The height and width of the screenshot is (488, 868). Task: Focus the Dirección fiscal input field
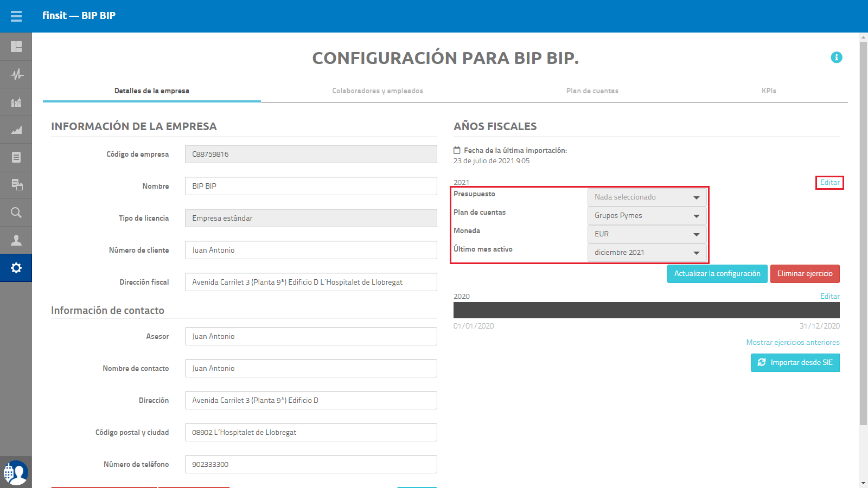coord(311,282)
